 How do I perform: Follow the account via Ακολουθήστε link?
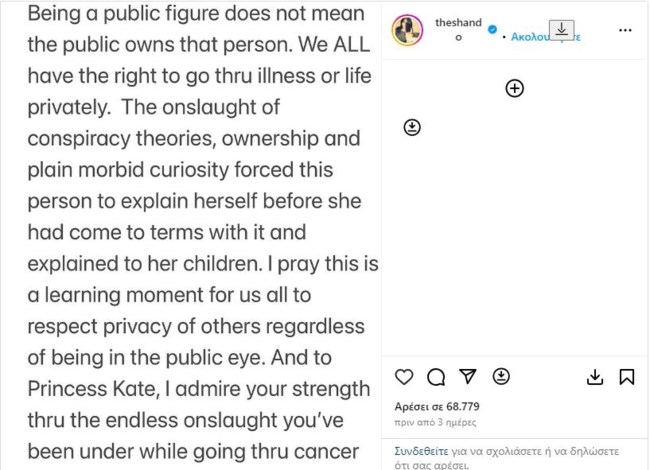click(x=530, y=36)
